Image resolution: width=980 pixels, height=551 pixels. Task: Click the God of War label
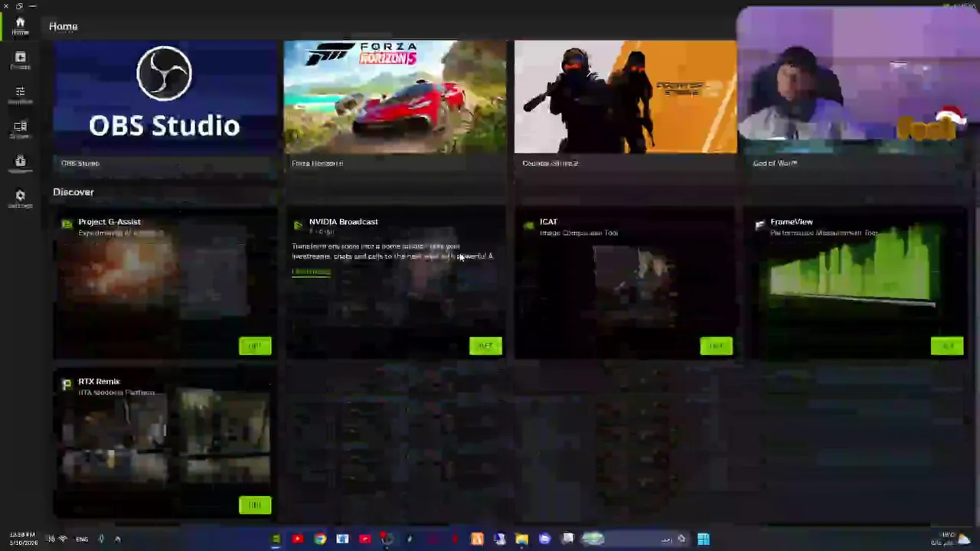pyautogui.click(x=775, y=163)
